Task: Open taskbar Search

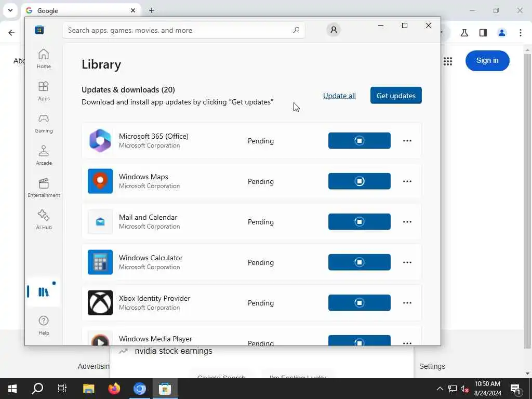Action: coord(37,389)
